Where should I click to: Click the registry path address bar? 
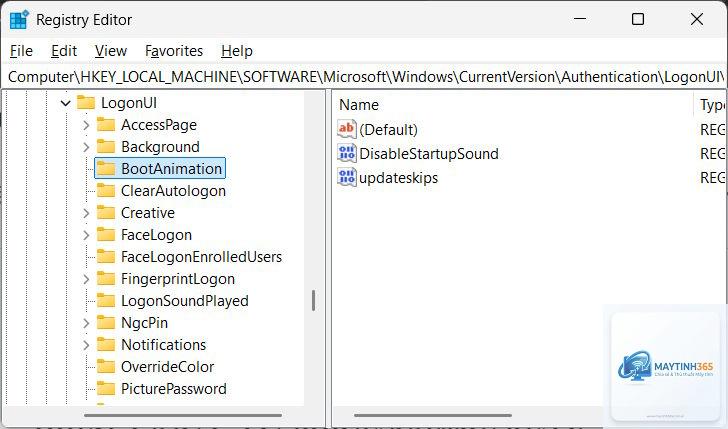[364, 77]
